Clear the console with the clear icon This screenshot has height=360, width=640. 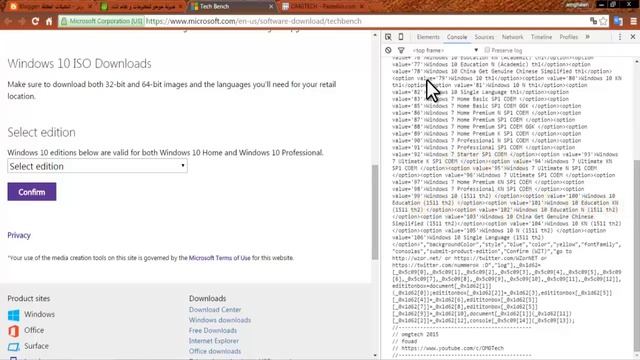388,50
